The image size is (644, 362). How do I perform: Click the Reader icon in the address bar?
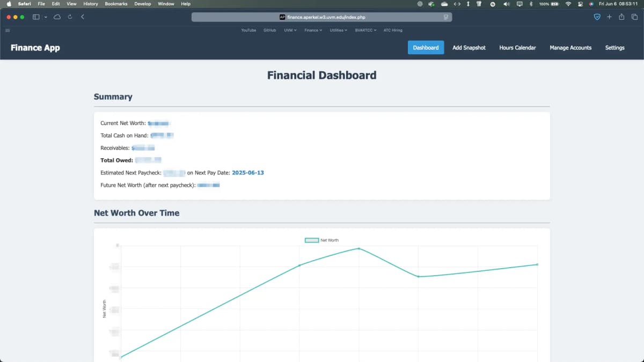point(446,17)
